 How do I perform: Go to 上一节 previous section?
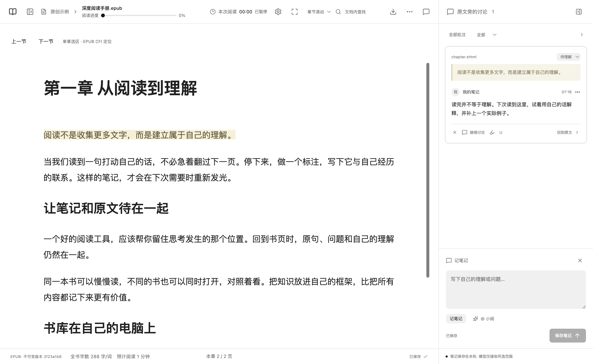point(19,41)
